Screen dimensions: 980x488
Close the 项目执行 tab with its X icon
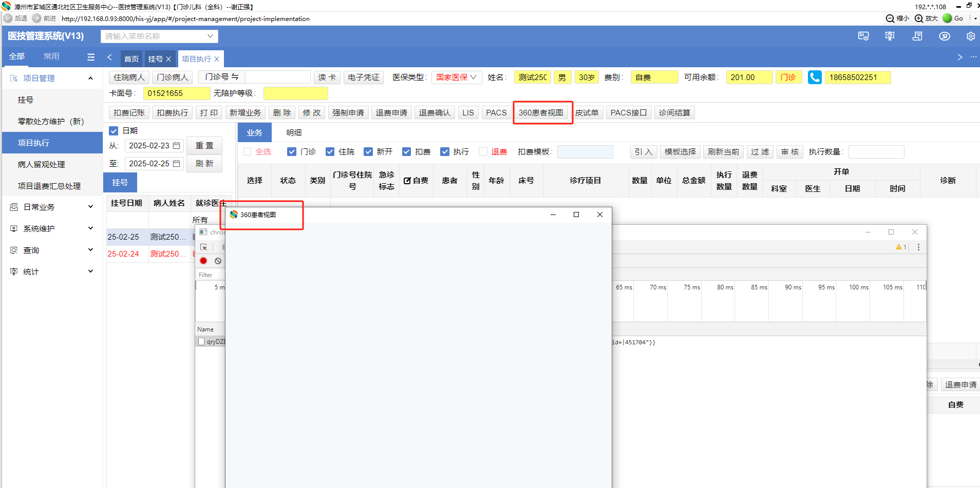pos(217,59)
